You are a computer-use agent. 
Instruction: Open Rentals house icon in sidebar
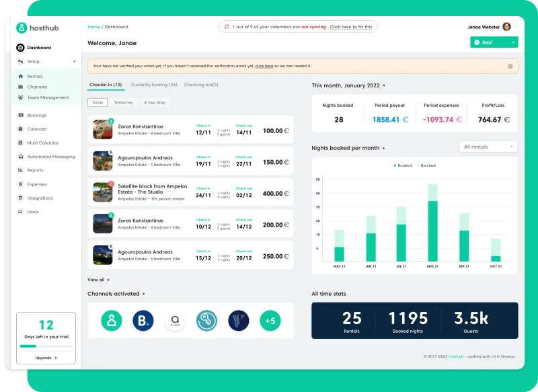21,76
